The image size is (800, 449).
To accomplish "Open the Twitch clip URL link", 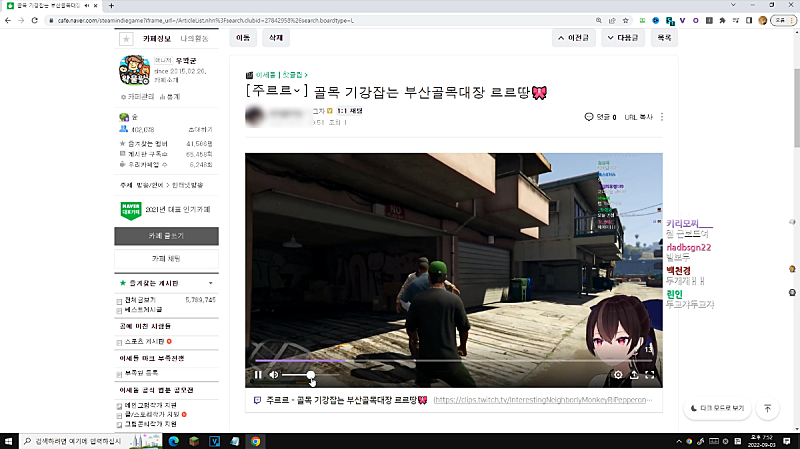I will tap(543, 400).
